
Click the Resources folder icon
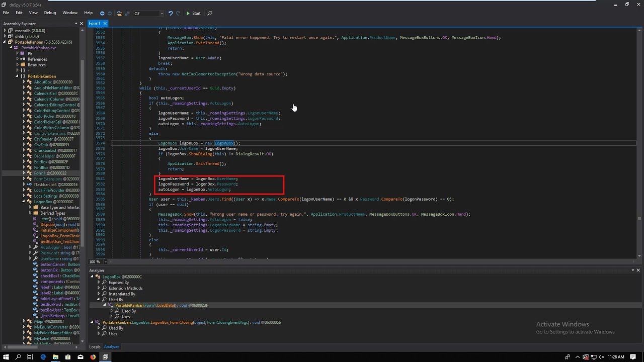(24, 65)
